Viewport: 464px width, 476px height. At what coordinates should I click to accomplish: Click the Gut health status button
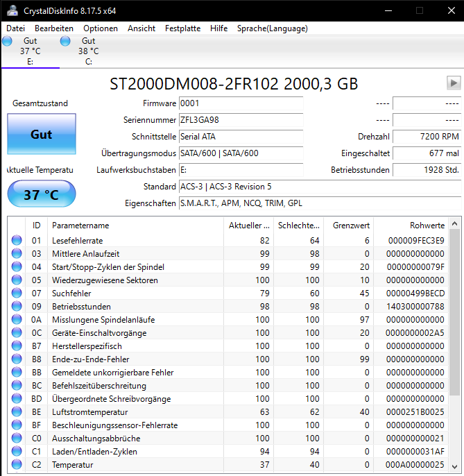(x=42, y=134)
